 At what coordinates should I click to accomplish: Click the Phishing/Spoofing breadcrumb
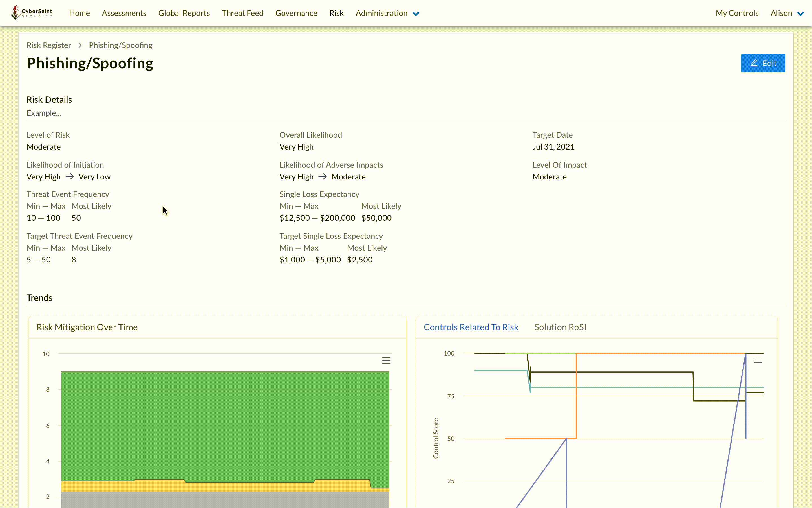pyautogui.click(x=120, y=45)
